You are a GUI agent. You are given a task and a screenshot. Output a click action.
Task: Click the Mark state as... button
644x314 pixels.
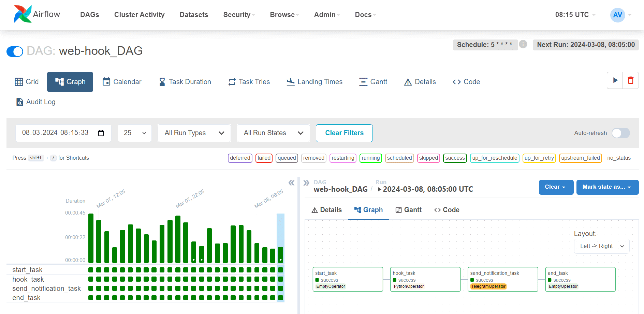(607, 187)
